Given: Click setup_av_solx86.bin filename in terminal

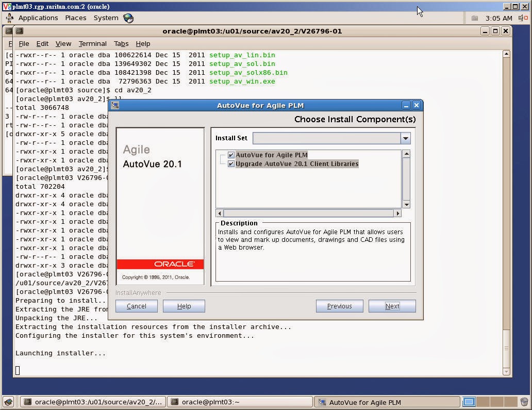Looking at the screenshot, I should [x=248, y=73].
